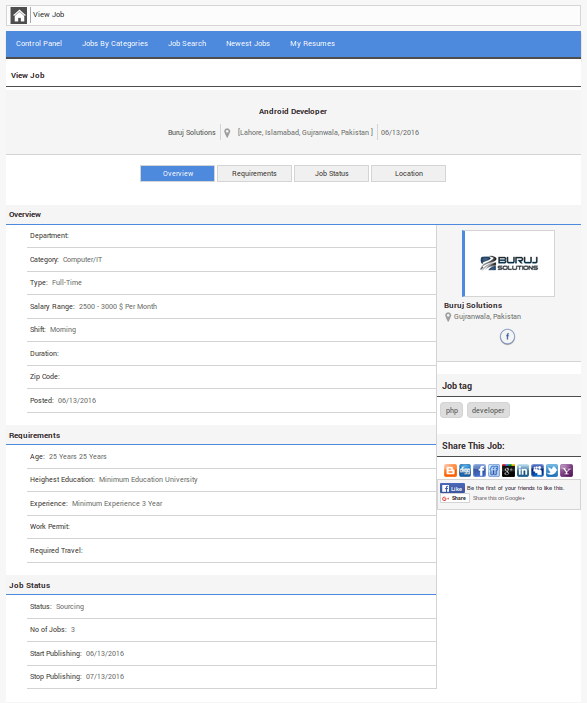
Task: Click the Department label
Action: (x=49, y=236)
